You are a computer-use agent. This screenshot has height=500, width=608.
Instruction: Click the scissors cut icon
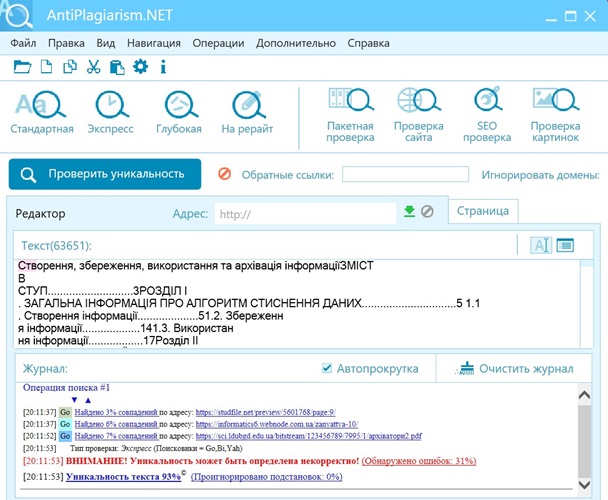click(93, 67)
